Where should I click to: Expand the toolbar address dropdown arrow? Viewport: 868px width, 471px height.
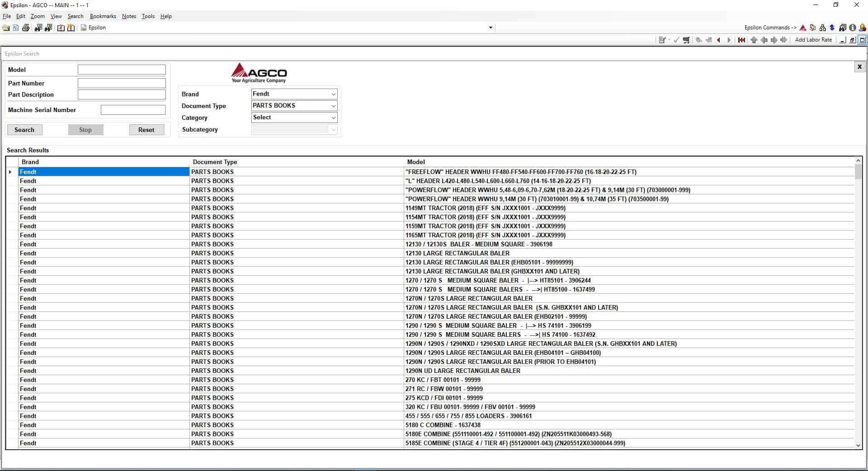coord(491,28)
